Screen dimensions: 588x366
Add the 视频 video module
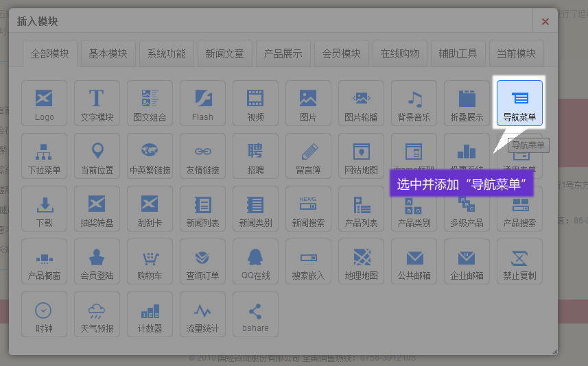255,103
